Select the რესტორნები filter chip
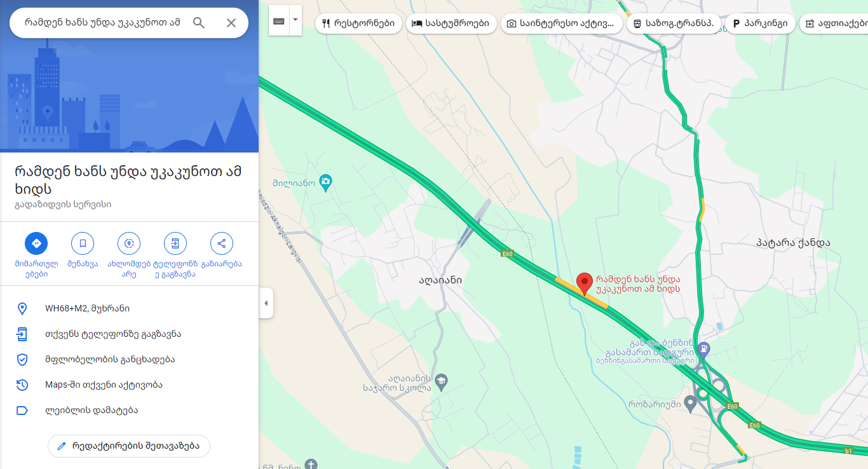 pos(358,24)
